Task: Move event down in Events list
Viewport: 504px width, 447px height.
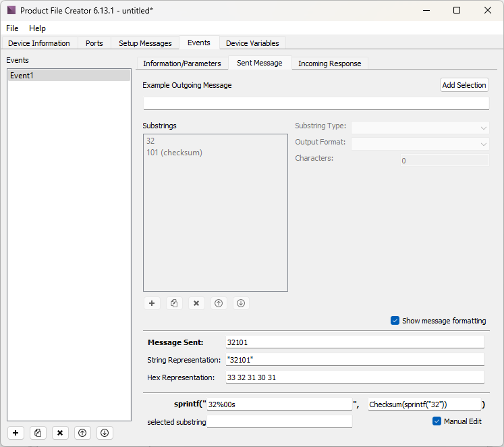Action: [x=103, y=433]
